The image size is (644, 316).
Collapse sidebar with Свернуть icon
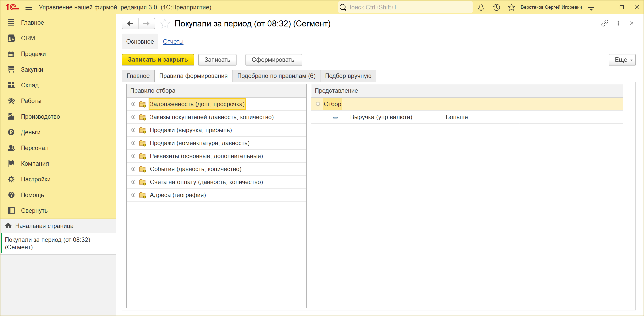[11, 211]
